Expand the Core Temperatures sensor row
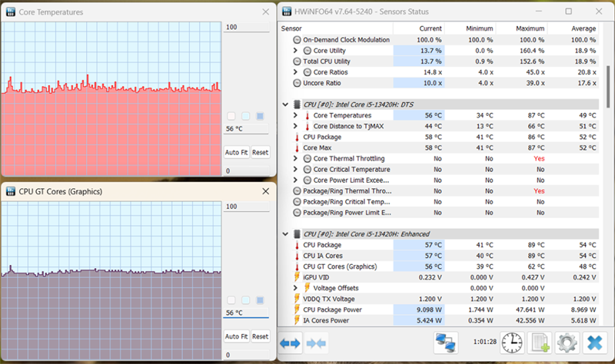615x364 pixels. tap(295, 115)
